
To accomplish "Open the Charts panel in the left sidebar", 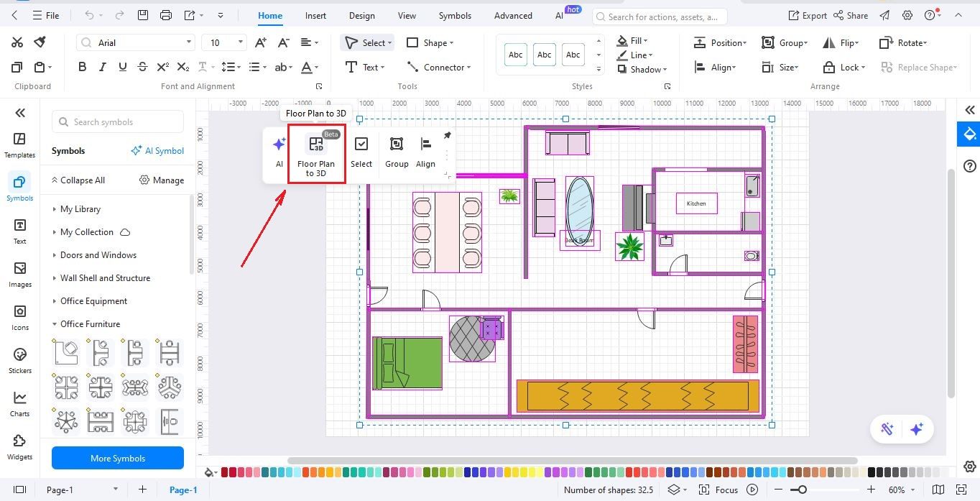I will point(19,403).
